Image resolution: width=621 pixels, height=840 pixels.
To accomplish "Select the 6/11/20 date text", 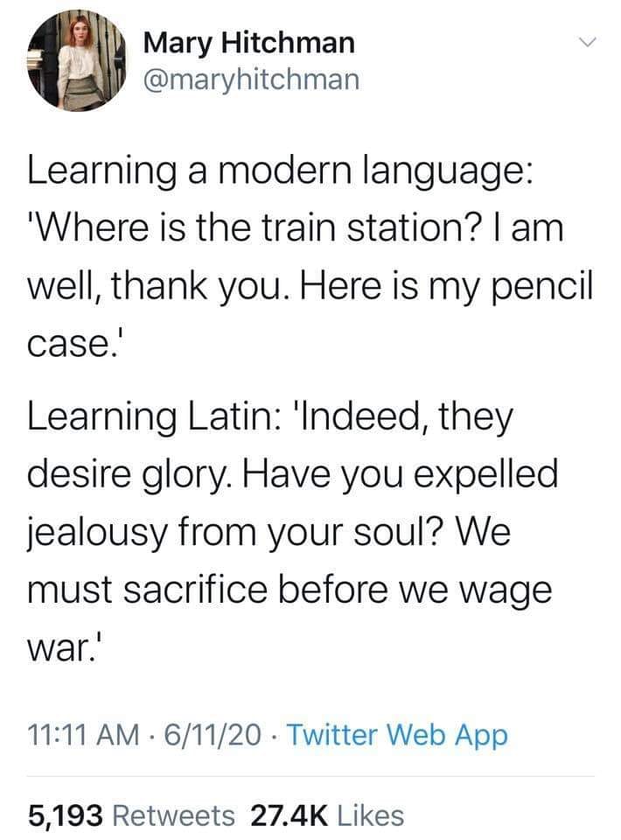I will (213, 734).
